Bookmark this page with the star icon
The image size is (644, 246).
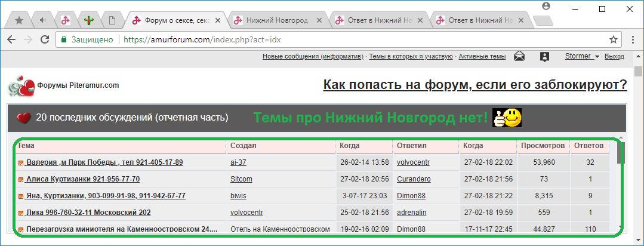(613, 40)
